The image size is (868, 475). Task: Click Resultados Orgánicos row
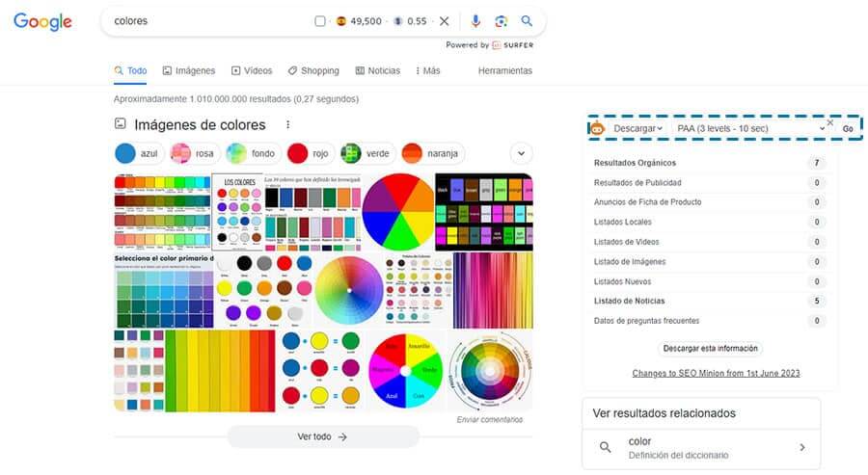pos(709,163)
